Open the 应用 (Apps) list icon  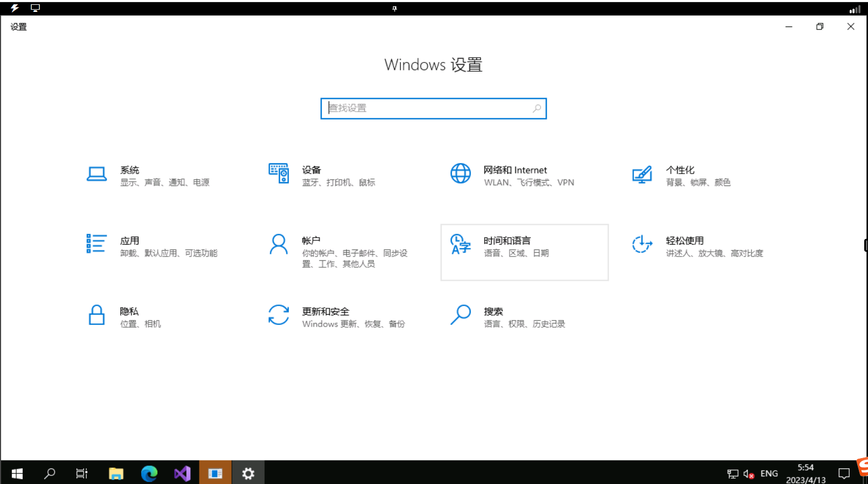[x=97, y=244]
